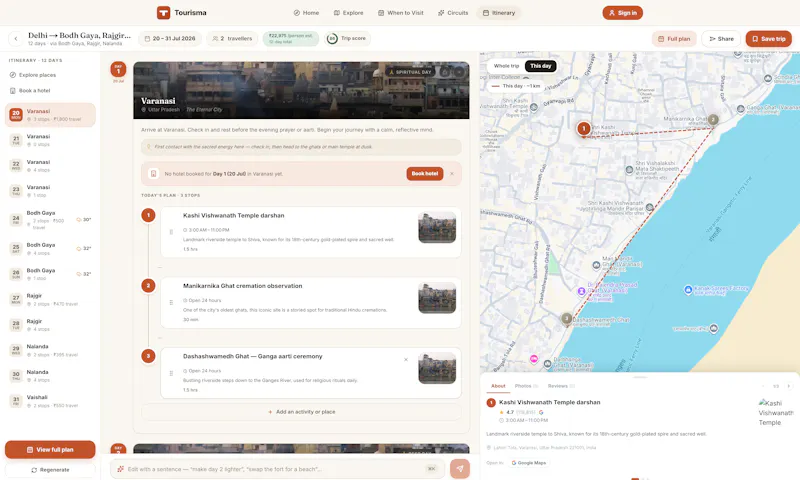The image size is (800, 480).
Task: Click stop number 2 marker in plan
Action: click(148, 286)
